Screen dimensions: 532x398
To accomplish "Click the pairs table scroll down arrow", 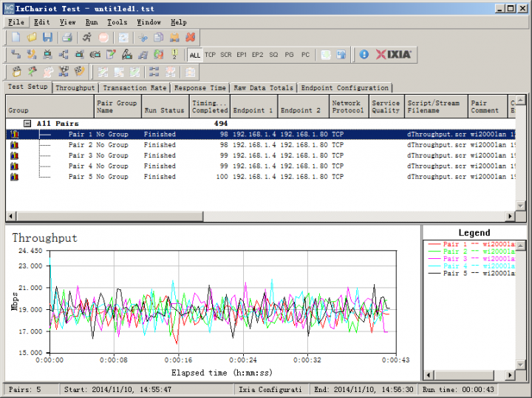I will coord(520,206).
